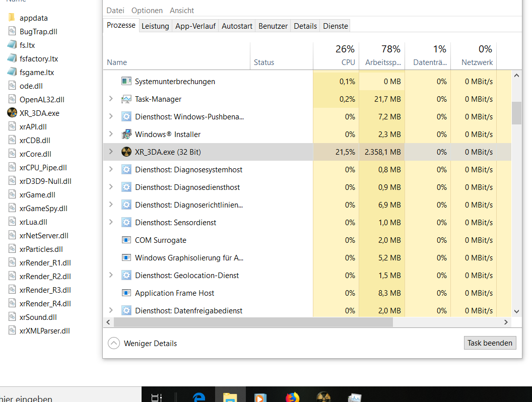Select the appdata folder icon in Explorer
Viewport: 532px width, 402px height.
[12, 18]
